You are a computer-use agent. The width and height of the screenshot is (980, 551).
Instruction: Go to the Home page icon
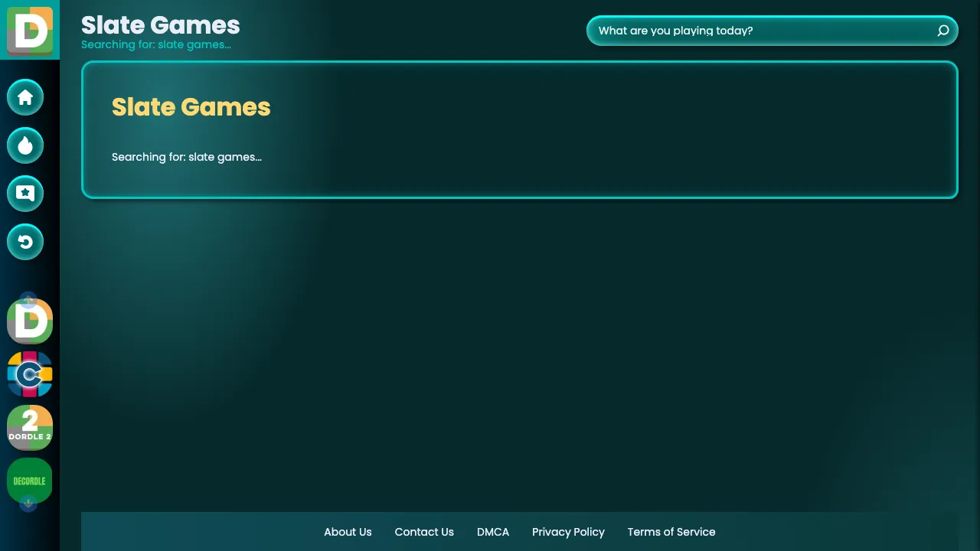point(25,97)
